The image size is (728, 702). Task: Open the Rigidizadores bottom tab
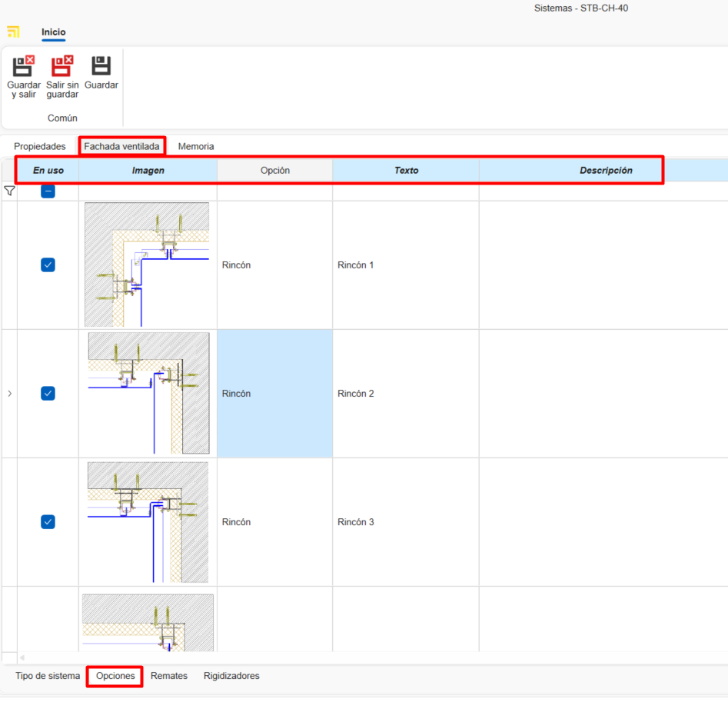(231, 676)
